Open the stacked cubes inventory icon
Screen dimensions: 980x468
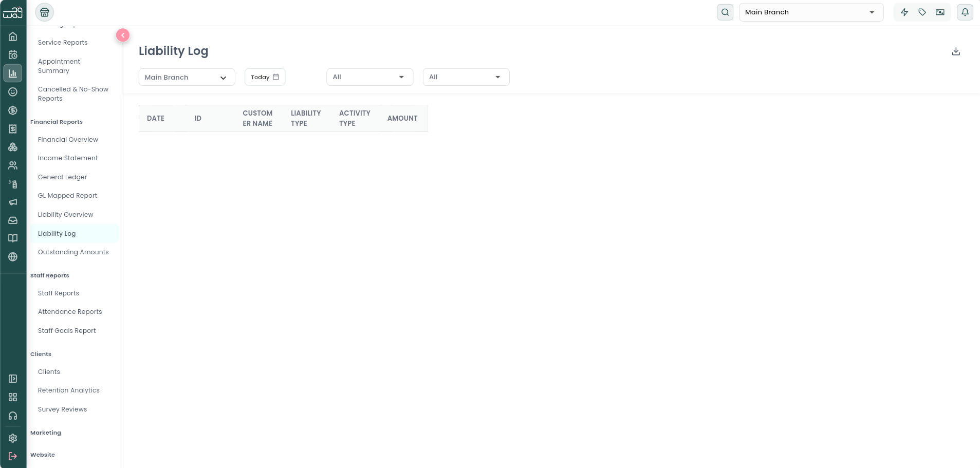click(x=13, y=147)
